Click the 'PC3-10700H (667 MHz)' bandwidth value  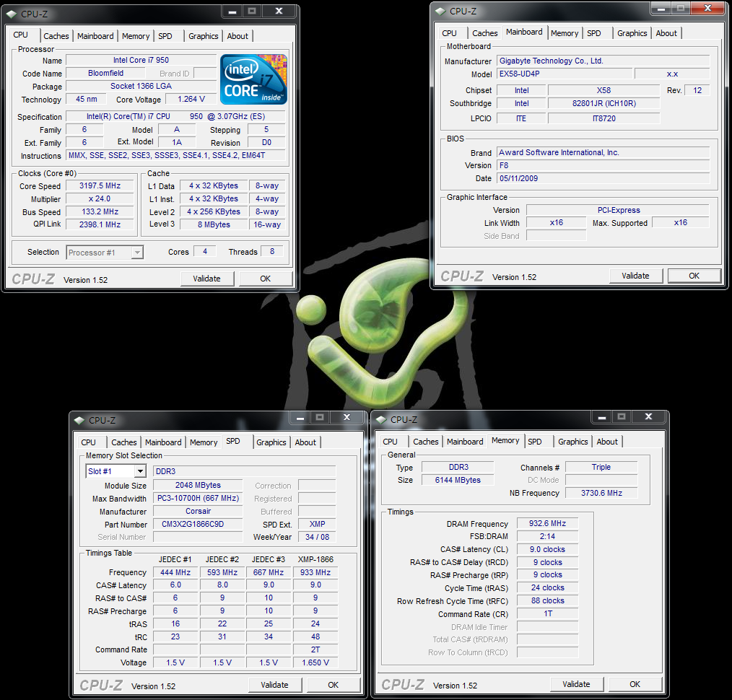click(x=198, y=499)
